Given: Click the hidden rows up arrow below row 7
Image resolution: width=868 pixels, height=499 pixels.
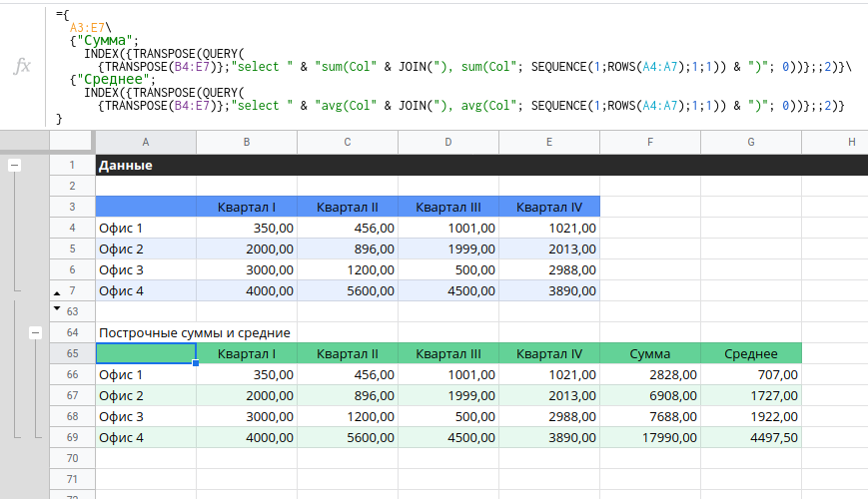Looking at the screenshot, I should [57, 291].
